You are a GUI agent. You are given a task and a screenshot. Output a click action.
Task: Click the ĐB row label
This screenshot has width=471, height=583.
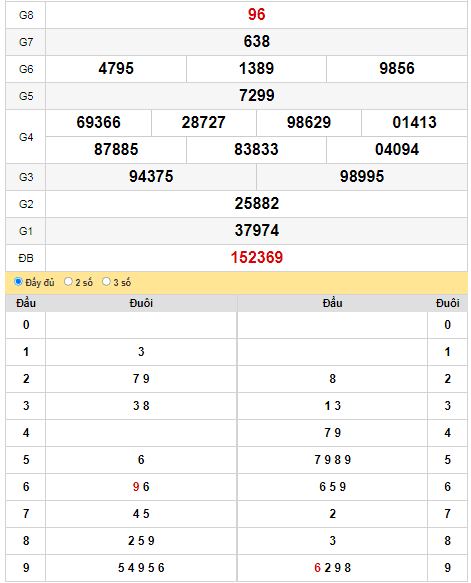pos(26,258)
